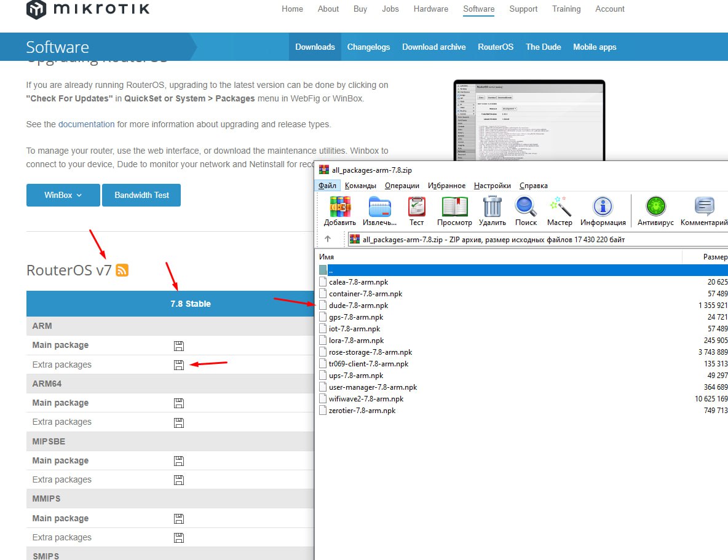Open the Support navigation link

click(523, 9)
